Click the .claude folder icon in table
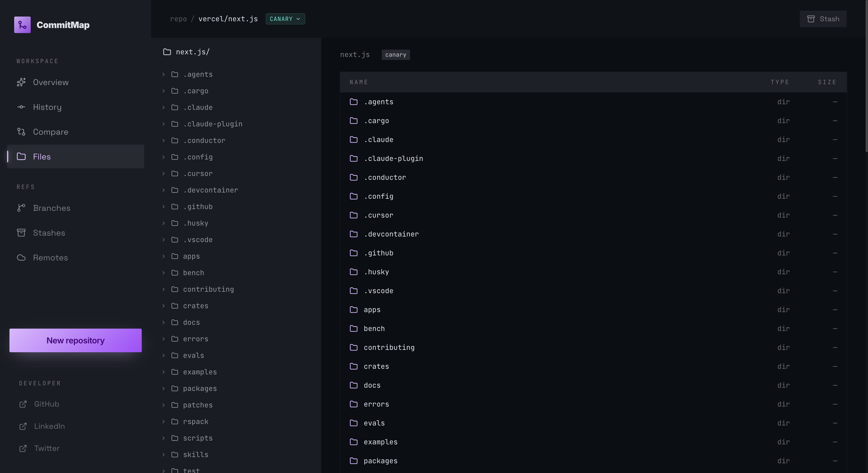Screen dimensions: 868x473 [353, 139]
